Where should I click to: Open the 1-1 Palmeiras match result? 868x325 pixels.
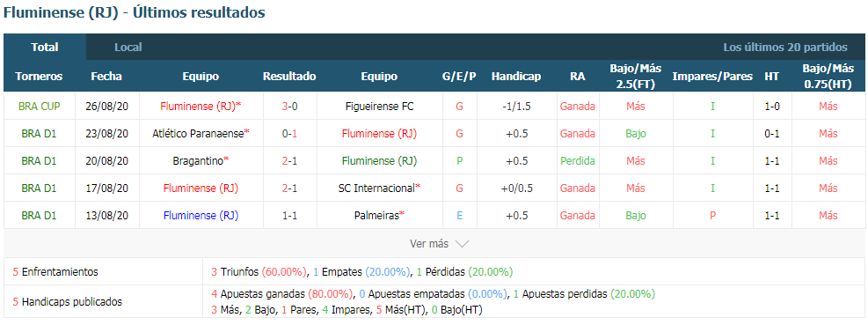pyautogui.click(x=289, y=215)
